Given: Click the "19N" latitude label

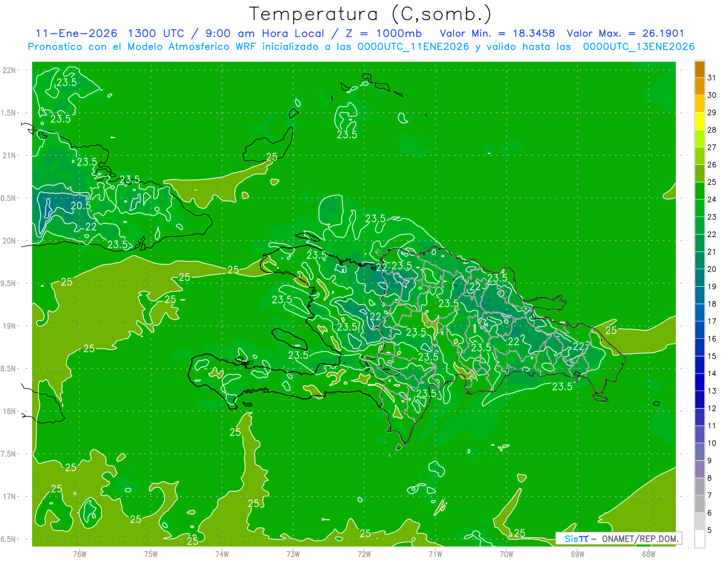Looking at the screenshot, I should 9,326.
